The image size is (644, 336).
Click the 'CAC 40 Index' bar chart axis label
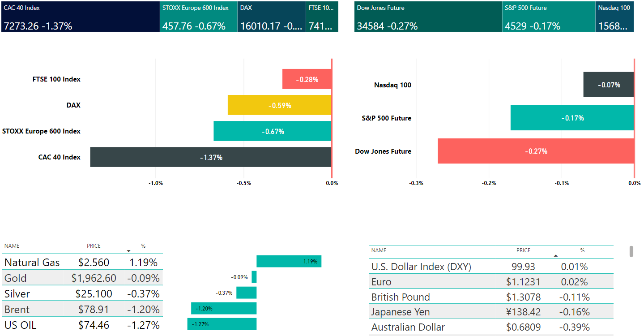click(60, 157)
